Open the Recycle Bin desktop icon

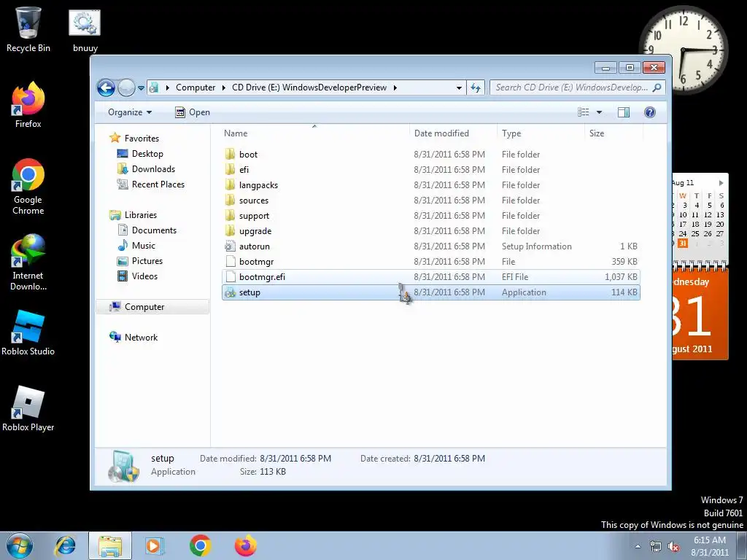click(28, 29)
